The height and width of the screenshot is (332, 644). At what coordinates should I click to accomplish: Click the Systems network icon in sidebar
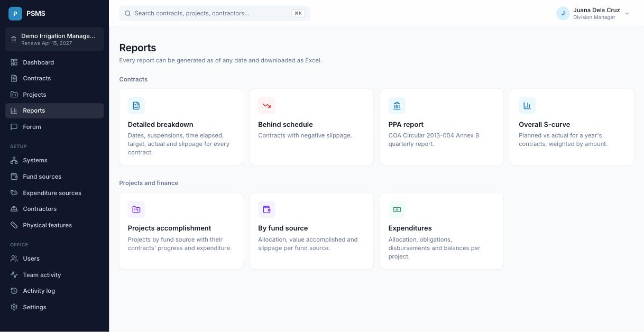coord(14,160)
